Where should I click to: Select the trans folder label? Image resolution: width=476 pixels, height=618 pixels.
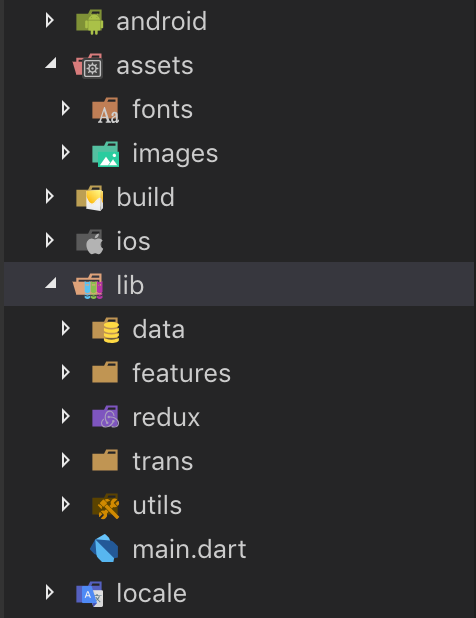163,461
